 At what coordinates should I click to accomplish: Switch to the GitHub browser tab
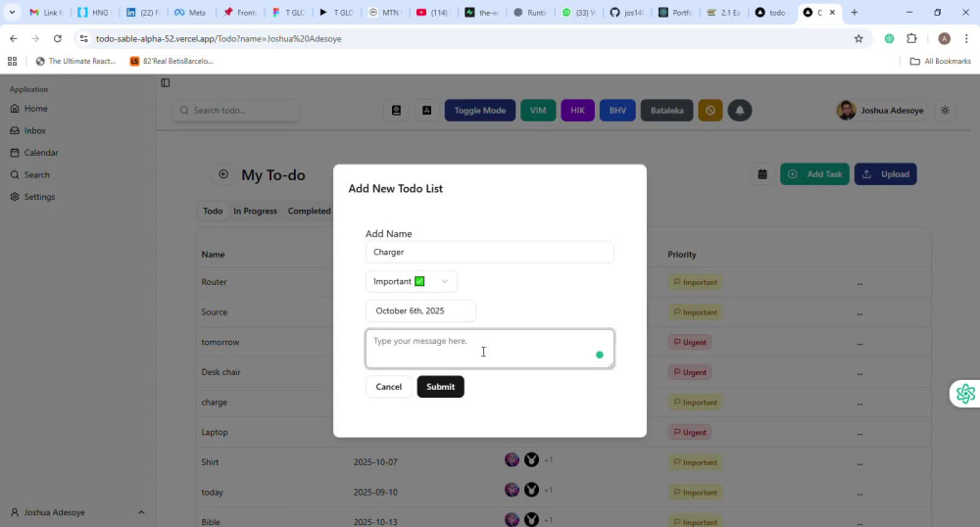(x=626, y=13)
